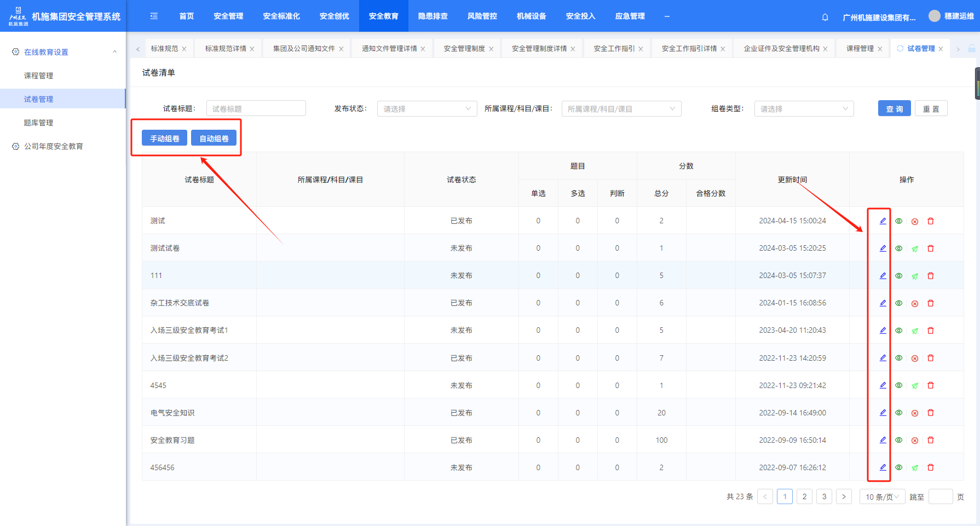Image resolution: width=980 pixels, height=526 pixels.
Task: Collapse sidebar using the hamburger menu icon
Action: 154,16
